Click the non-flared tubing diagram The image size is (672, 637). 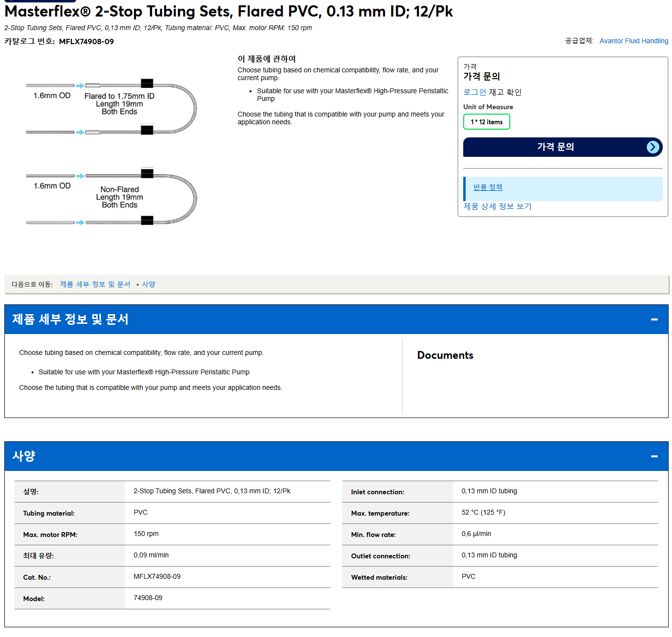112,197
